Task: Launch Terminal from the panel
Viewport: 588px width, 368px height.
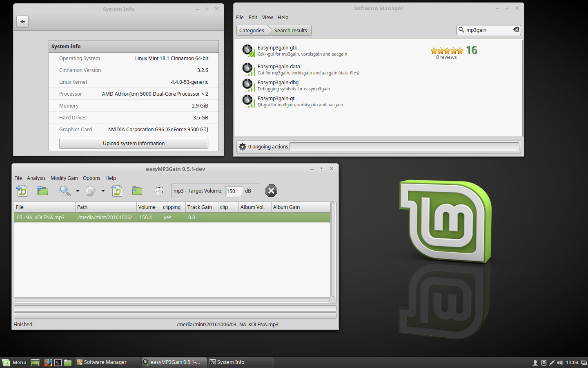Action: pyautogui.click(x=58, y=363)
